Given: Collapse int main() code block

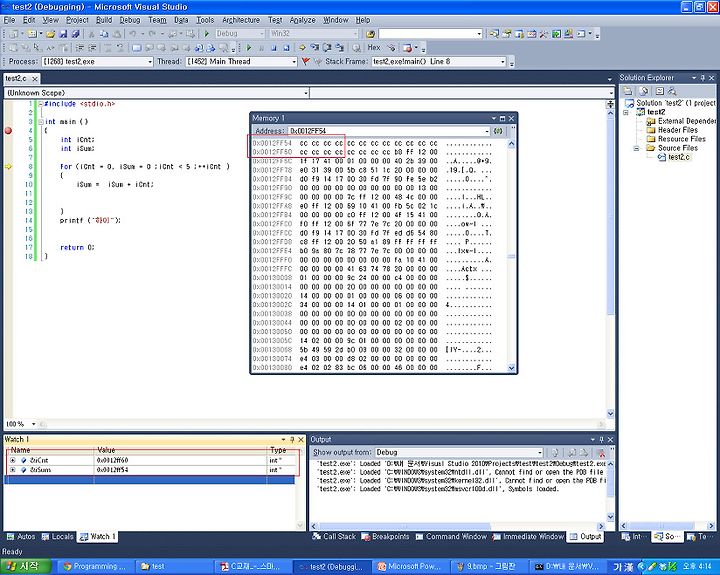Looking at the screenshot, I should pyautogui.click(x=41, y=122).
